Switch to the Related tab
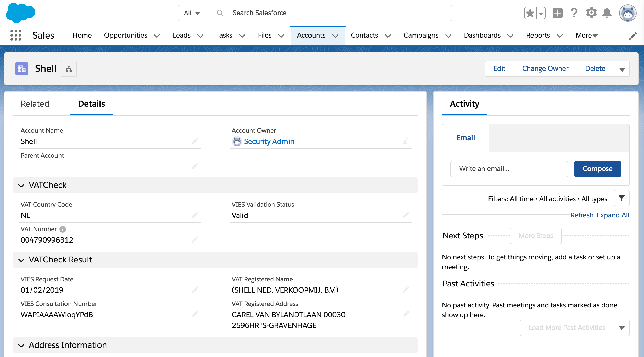The width and height of the screenshot is (644, 357). pyautogui.click(x=35, y=104)
